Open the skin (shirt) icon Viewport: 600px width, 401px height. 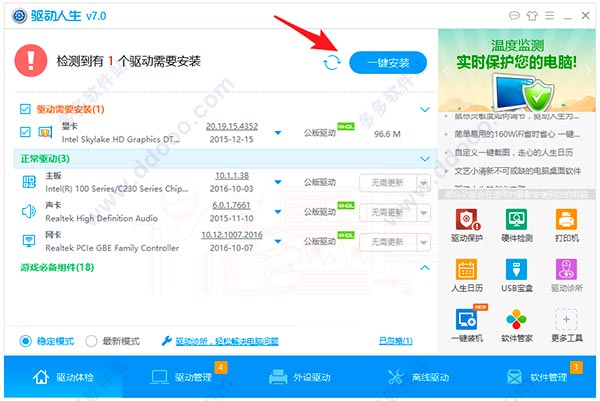pyautogui.click(x=532, y=16)
